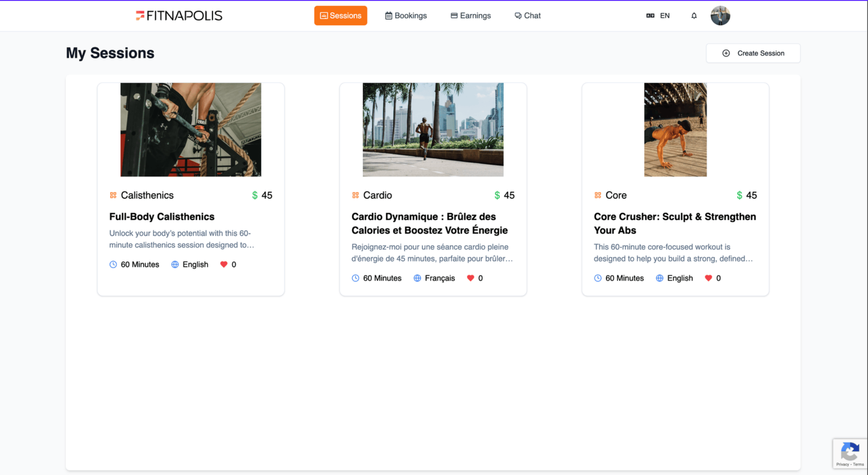This screenshot has height=475, width=868.
Task: Click the globe icon beside Calisthenics English
Action: click(175, 264)
